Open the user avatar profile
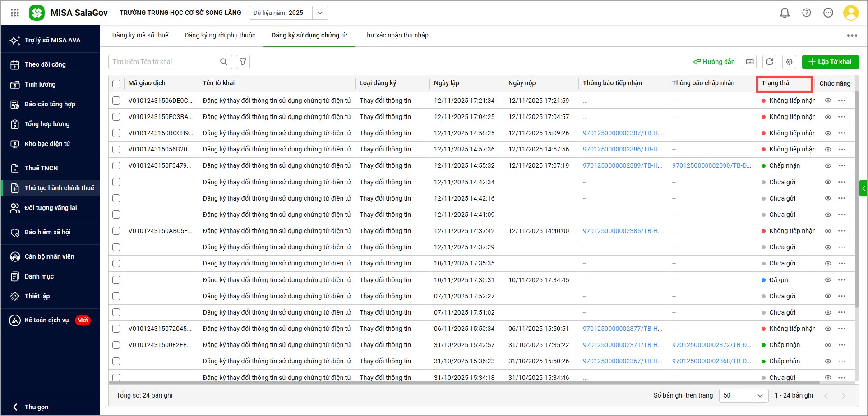This screenshot has height=416, width=868. point(850,13)
